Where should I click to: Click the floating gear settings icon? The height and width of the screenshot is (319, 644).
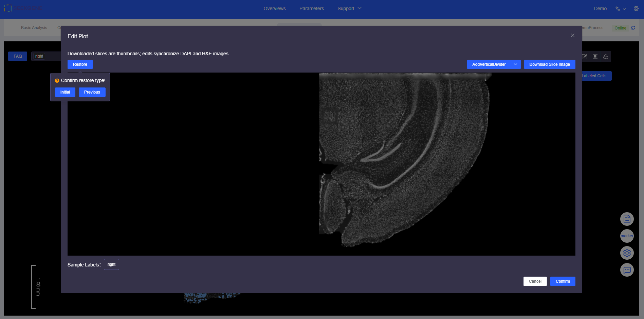click(627, 253)
